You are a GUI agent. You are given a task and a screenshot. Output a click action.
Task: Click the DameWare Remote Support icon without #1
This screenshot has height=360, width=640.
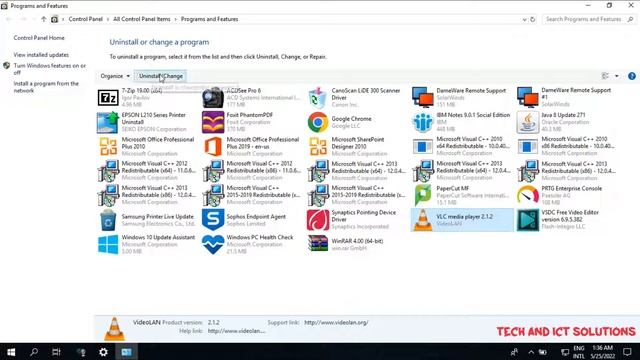(422, 97)
